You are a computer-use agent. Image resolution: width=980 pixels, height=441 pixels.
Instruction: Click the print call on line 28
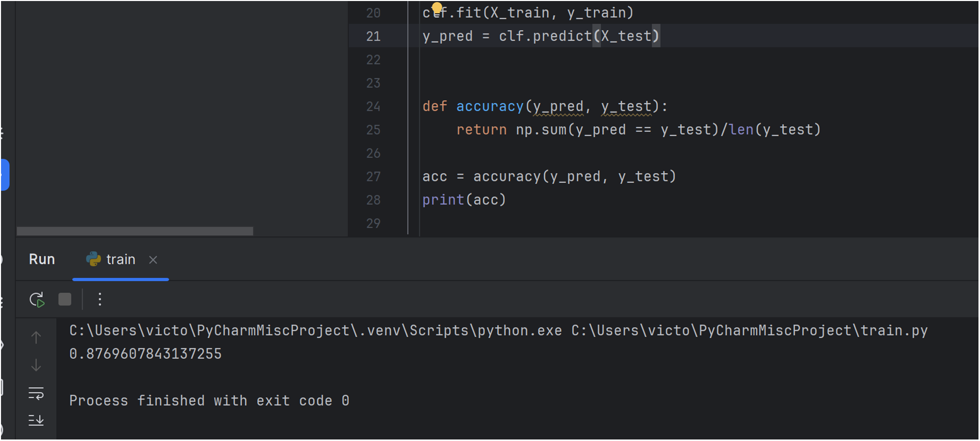click(443, 200)
